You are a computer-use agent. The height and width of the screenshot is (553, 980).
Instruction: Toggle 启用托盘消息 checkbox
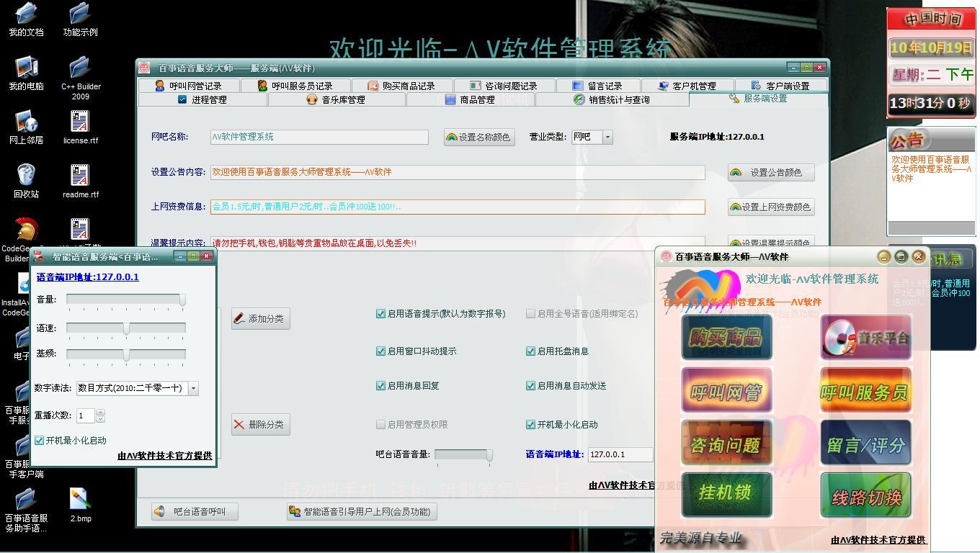point(530,351)
